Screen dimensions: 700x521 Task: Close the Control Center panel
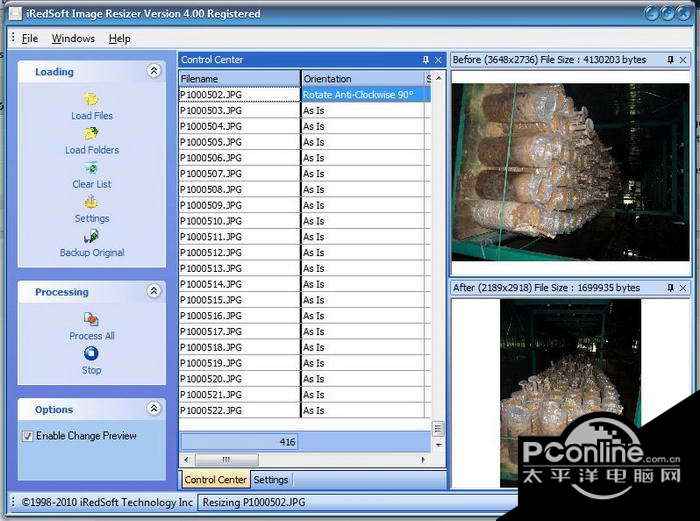pyautogui.click(x=438, y=59)
